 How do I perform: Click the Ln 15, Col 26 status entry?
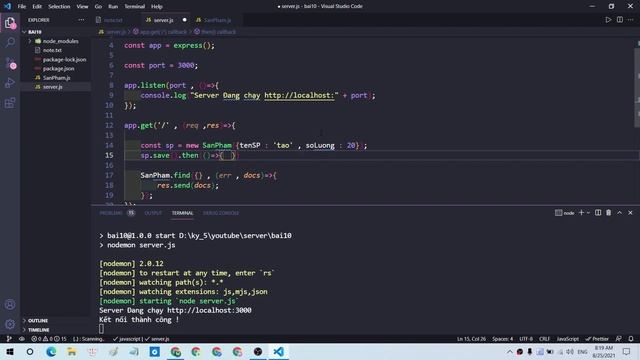(x=471, y=339)
